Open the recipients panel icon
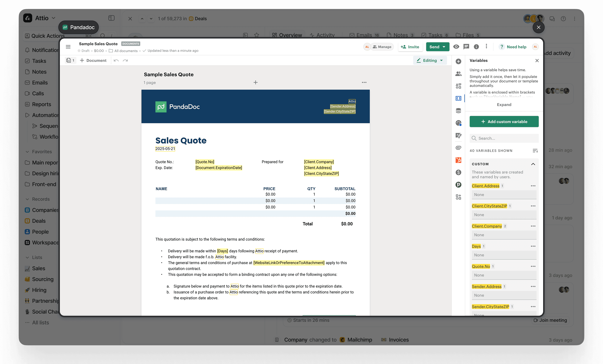The width and height of the screenshot is (603, 364). (458, 74)
